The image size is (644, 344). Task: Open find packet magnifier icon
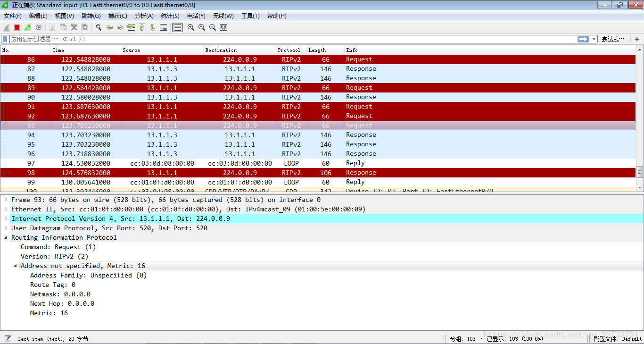tap(99, 27)
